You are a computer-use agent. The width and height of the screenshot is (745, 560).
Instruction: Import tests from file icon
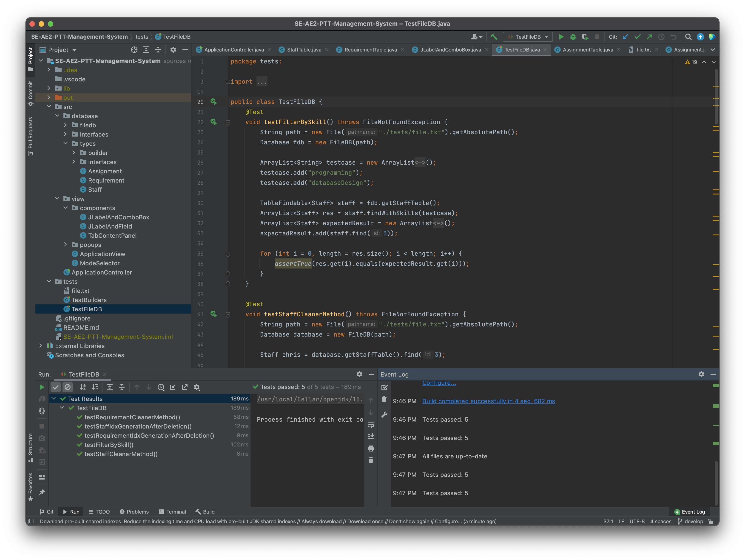tap(173, 387)
